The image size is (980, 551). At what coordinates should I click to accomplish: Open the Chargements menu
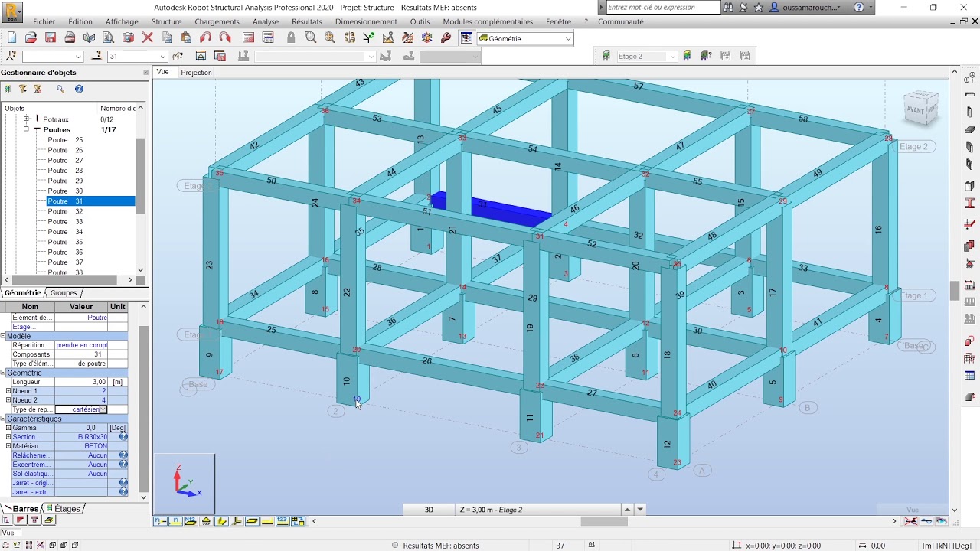coord(217,22)
